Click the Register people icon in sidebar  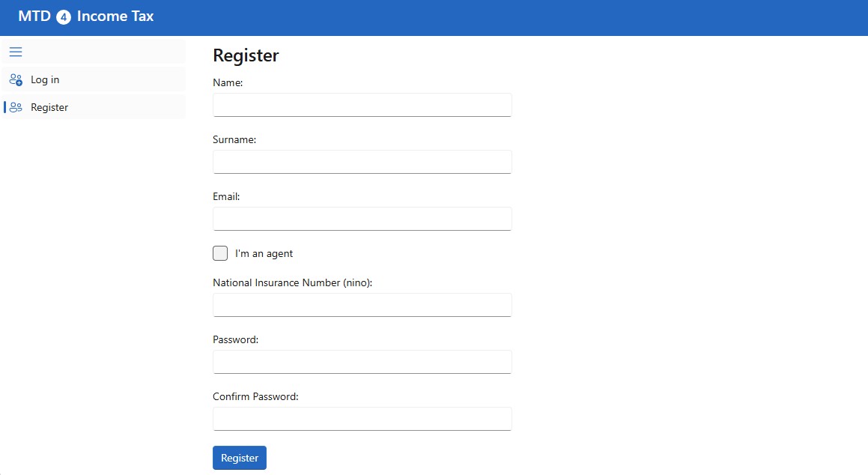(16, 107)
